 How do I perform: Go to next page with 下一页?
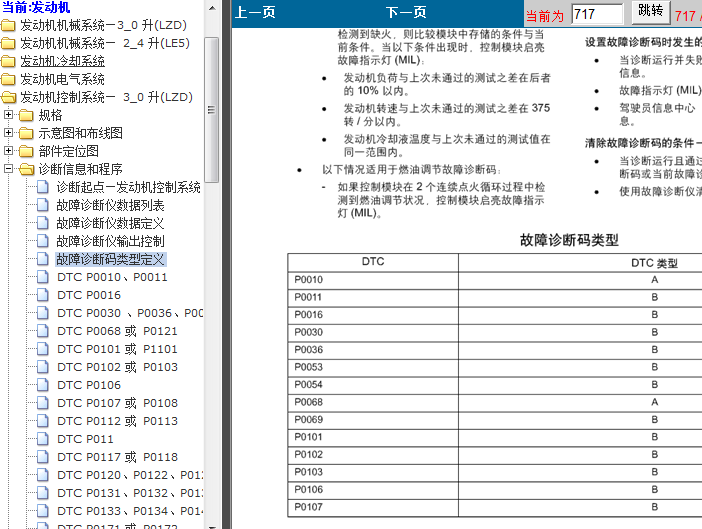[x=406, y=13]
